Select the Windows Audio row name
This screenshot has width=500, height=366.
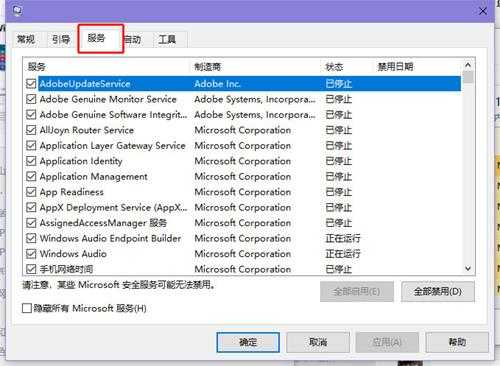coord(73,254)
